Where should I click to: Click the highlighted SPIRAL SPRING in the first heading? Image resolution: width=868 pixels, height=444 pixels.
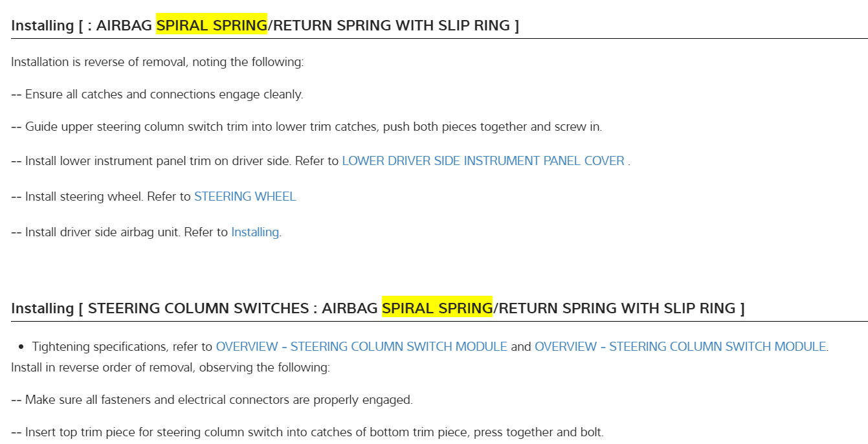pyautogui.click(x=212, y=25)
